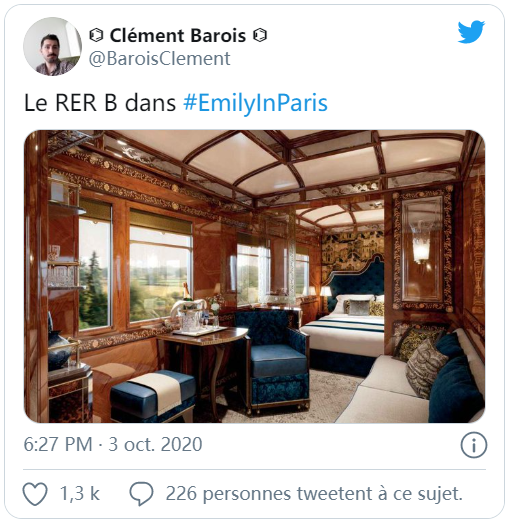Follow the #EmilyInParis hashtag
510x523 pixels.
point(256,103)
